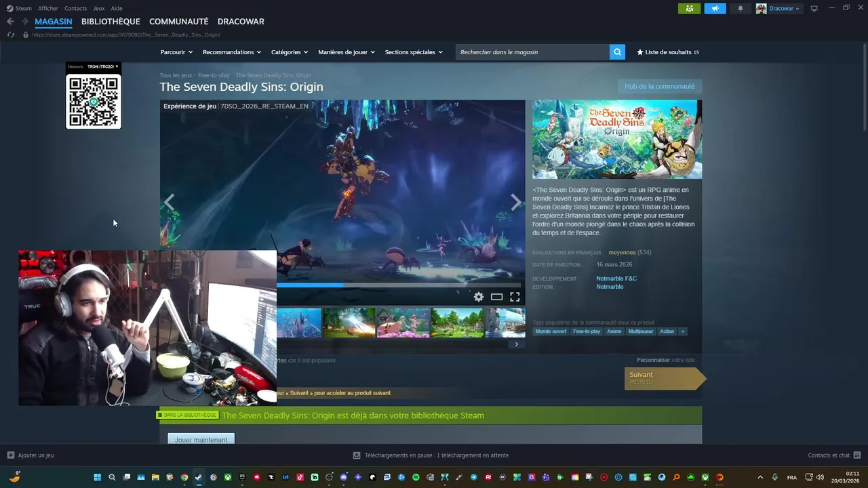Open the Tous les jeux breadcrumb
Viewport: 868px width, 488px height.
pos(176,75)
